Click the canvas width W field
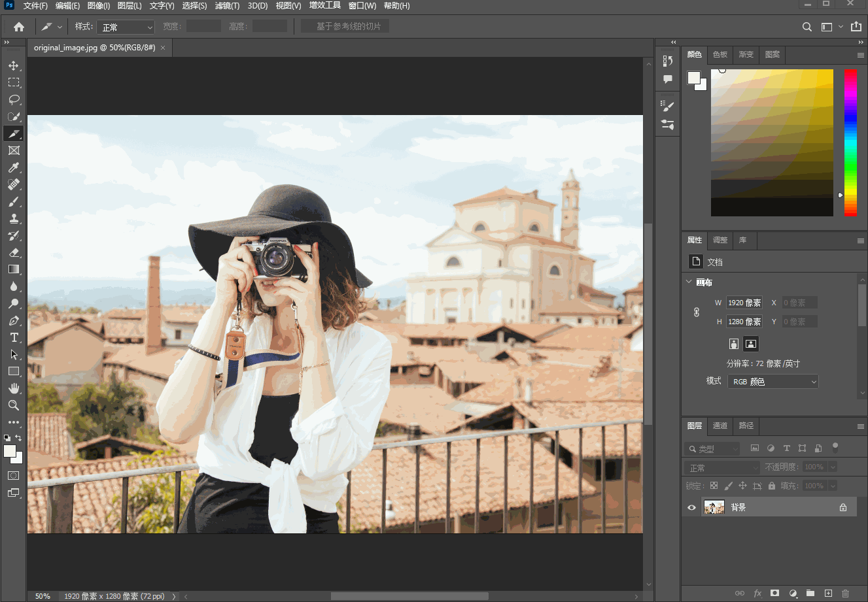 coord(744,303)
